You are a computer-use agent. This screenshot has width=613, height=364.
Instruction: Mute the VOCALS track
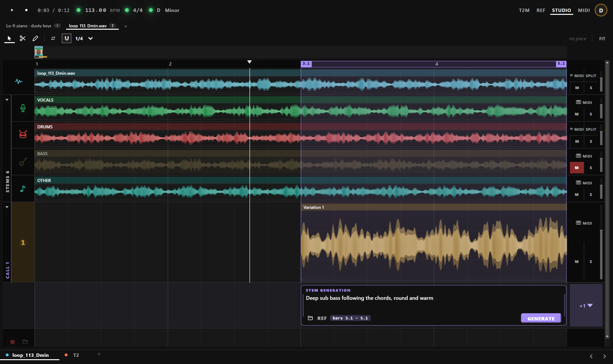(x=577, y=114)
